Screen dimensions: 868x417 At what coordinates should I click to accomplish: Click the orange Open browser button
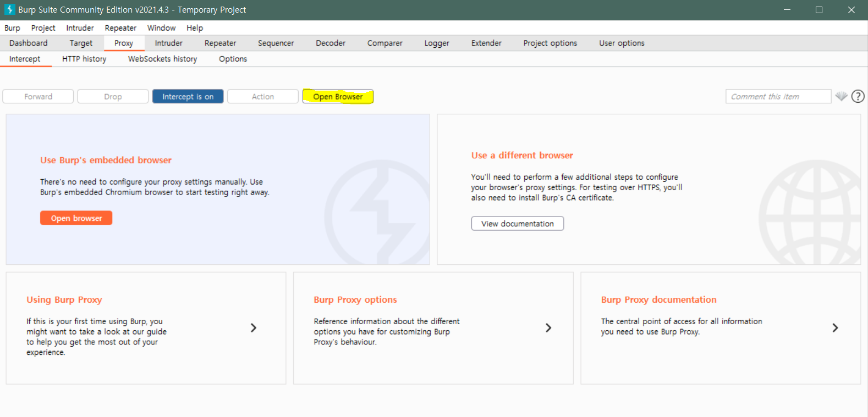pyautogui.click(x=76, y=218)
